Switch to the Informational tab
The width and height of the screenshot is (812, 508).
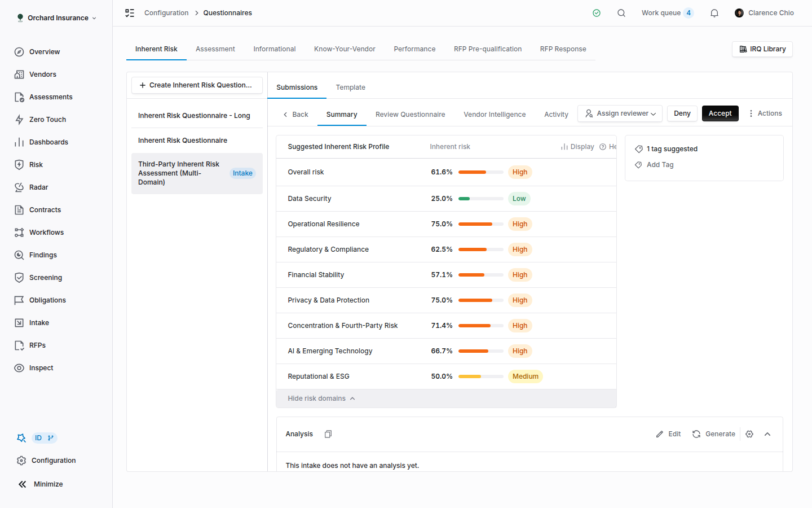[x=275, y=49]
